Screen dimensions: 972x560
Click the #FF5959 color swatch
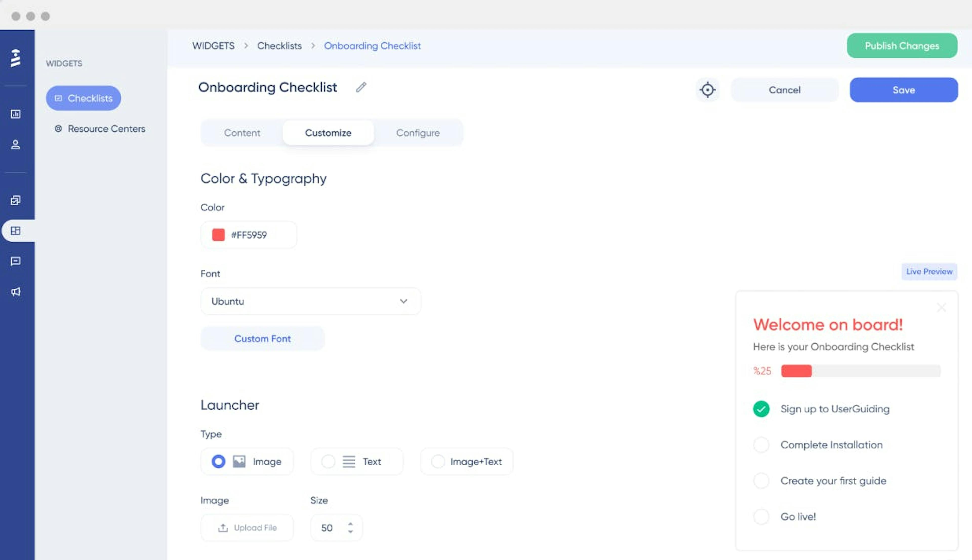point(218,234)
